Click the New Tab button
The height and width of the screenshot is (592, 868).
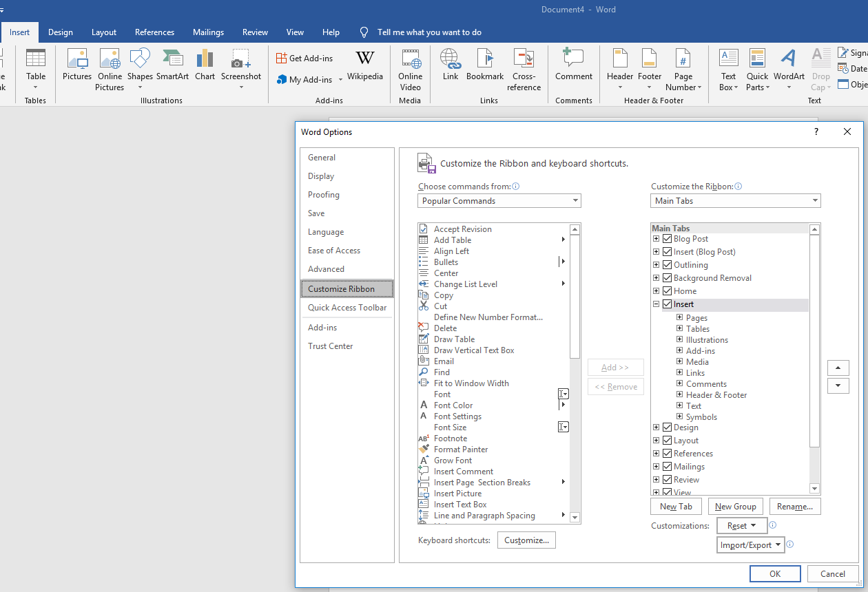coord(676,507)
